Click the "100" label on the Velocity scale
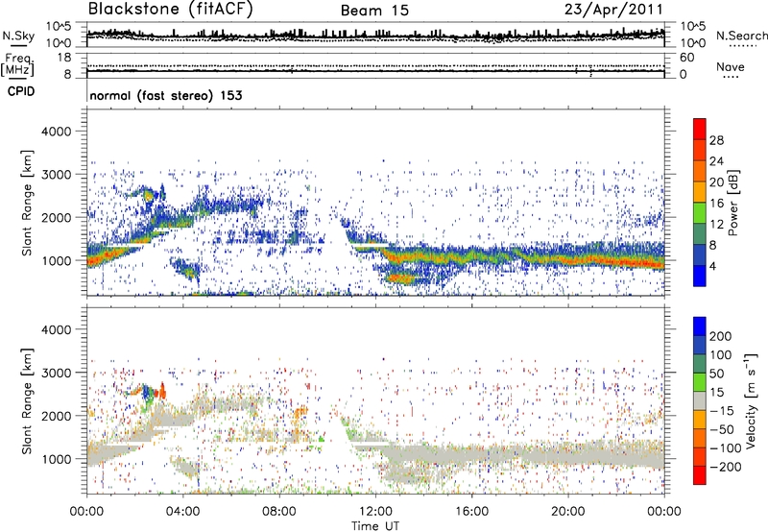 pos(721,354)
